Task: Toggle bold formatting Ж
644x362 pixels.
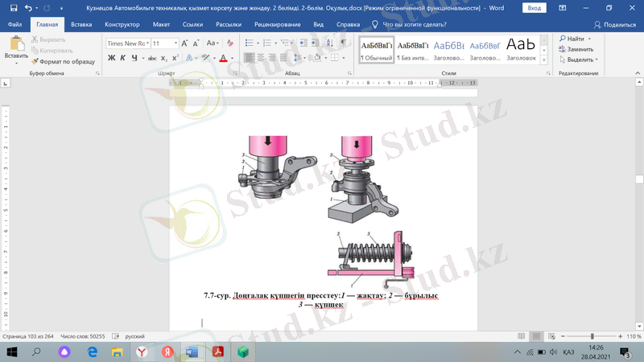Action: tap(111, 58)
